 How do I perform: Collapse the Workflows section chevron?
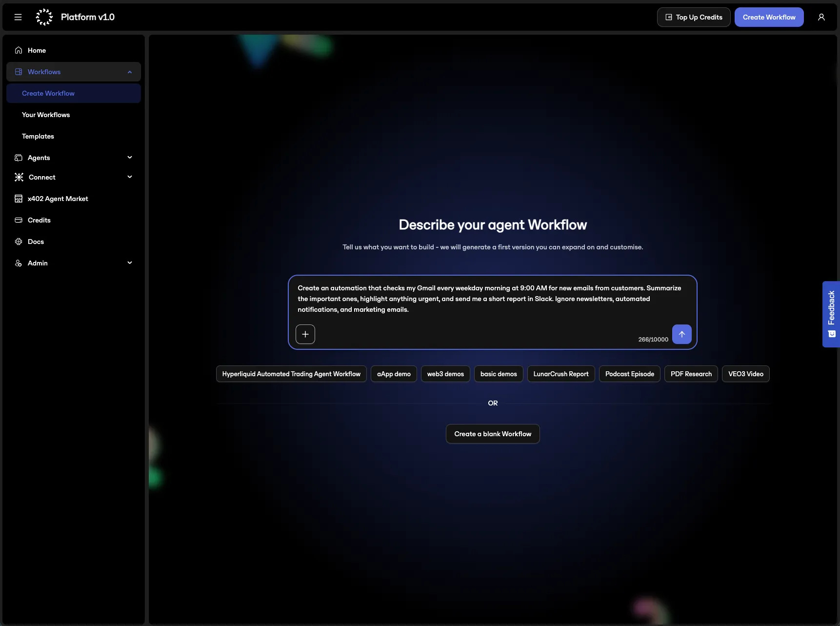pos(130,72)
